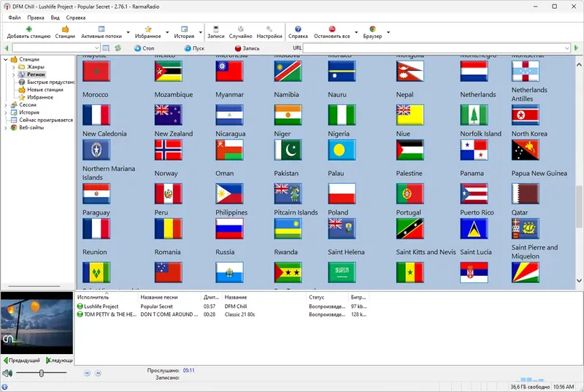Click the rewind playback button

pos(87,373)
